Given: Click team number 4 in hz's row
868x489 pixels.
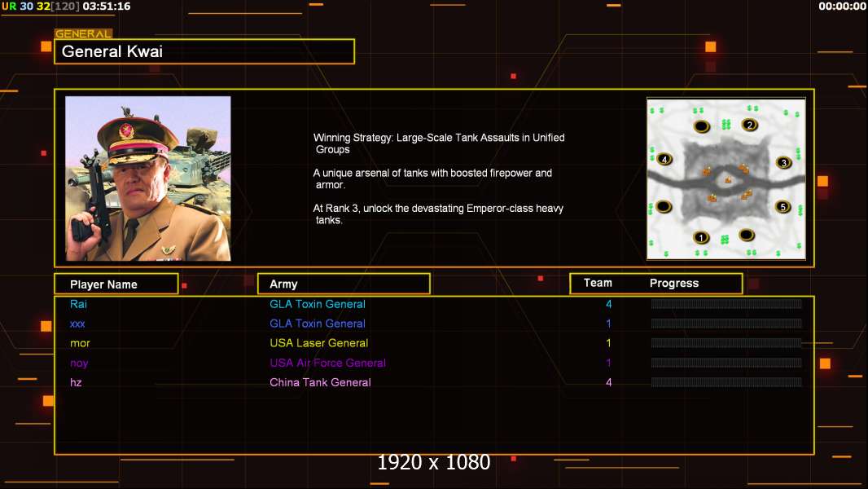Looking at the screenshot, I should click(x=608, y=382).
